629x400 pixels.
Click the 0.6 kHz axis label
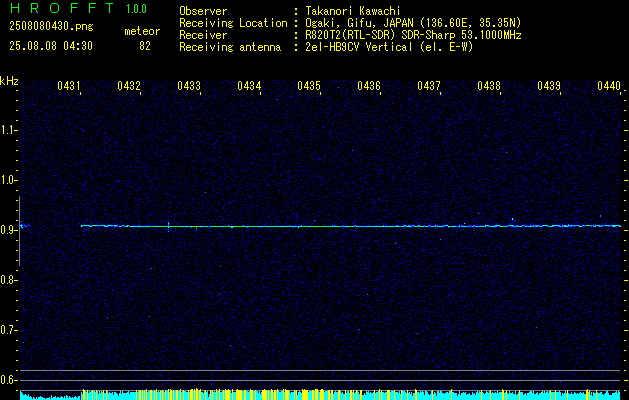pos(8,380)
